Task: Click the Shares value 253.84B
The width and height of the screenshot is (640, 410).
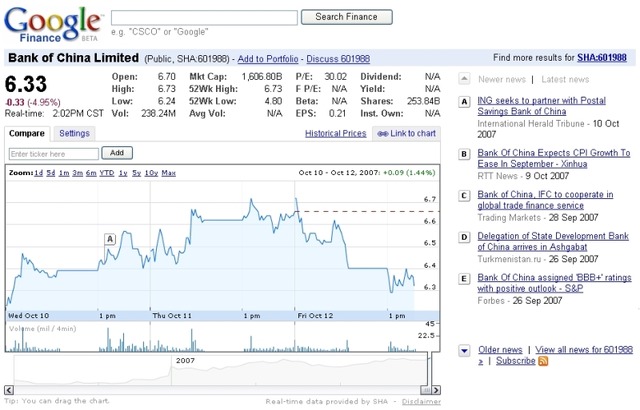Action: (x=423, y=101)
